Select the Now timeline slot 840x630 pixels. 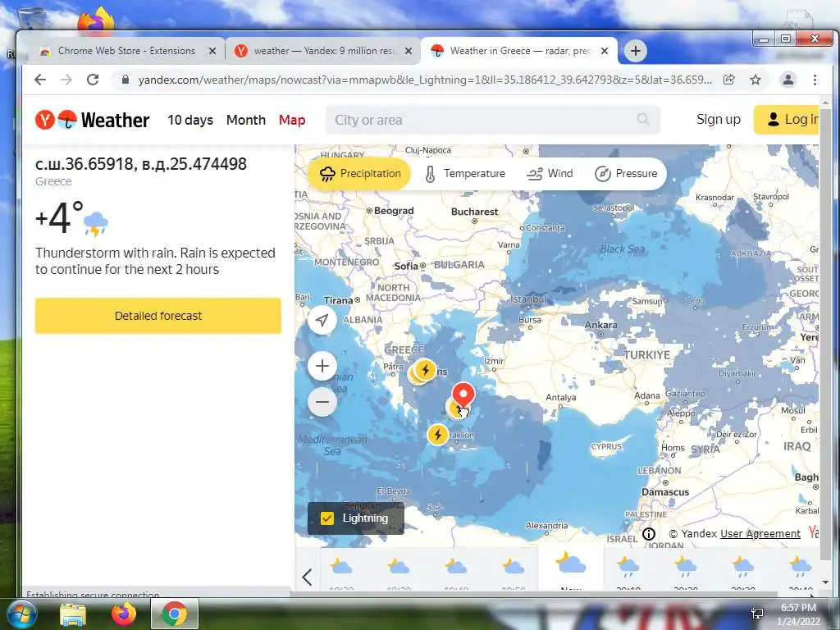(x=571, y=569)
